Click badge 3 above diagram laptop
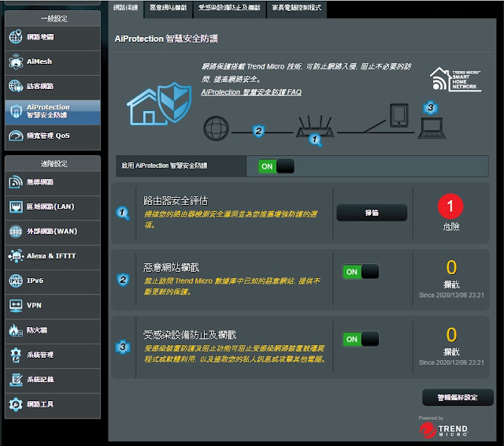The image size is (504, 446). click(x=431, y=107)
